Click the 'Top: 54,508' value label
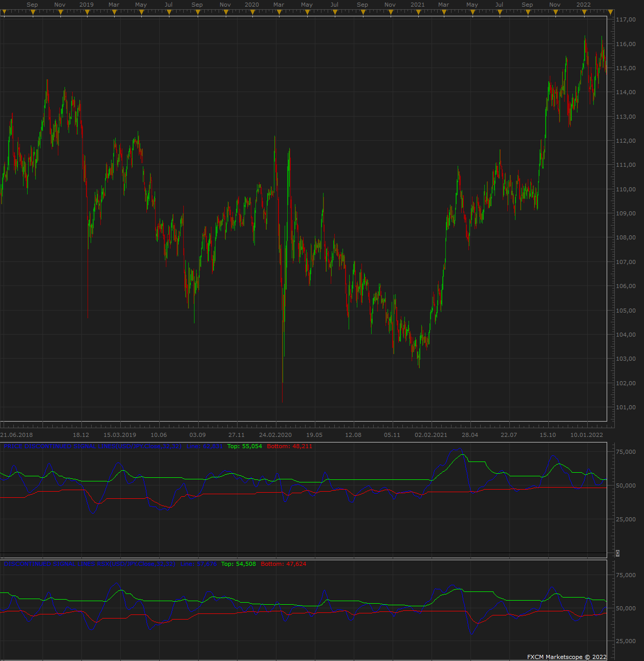 pyautogui.click(x=239, y=564)
